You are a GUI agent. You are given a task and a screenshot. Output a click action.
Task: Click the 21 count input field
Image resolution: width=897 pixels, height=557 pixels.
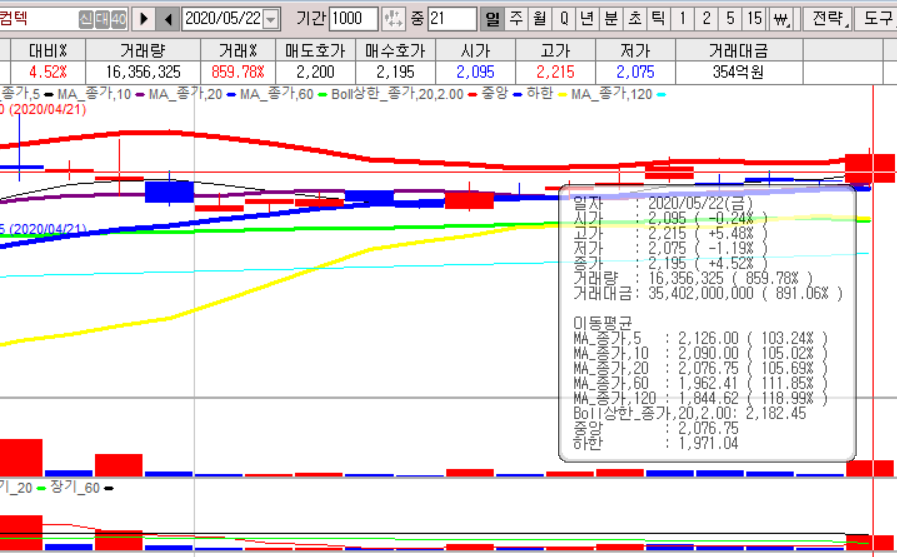coord(451,19)
